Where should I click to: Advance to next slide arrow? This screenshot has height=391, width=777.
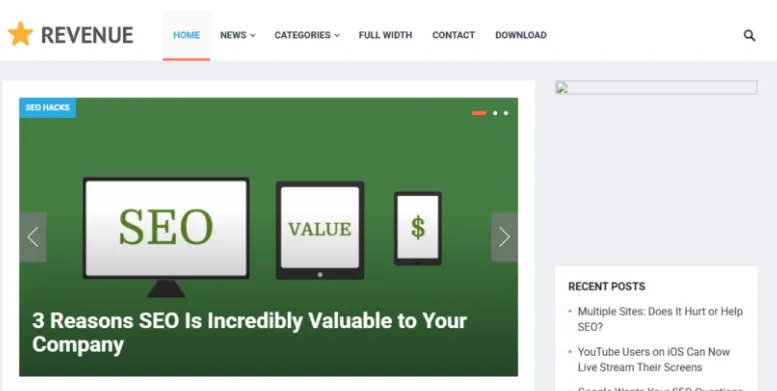pyautogui.click(x=504, y=237)
